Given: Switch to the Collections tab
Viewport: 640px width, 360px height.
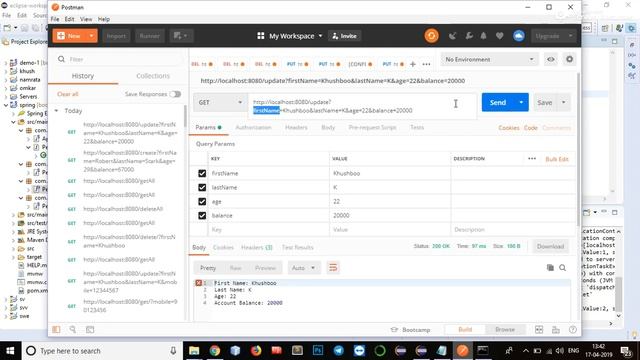Looking at the screenshot, I should [153, 76].
